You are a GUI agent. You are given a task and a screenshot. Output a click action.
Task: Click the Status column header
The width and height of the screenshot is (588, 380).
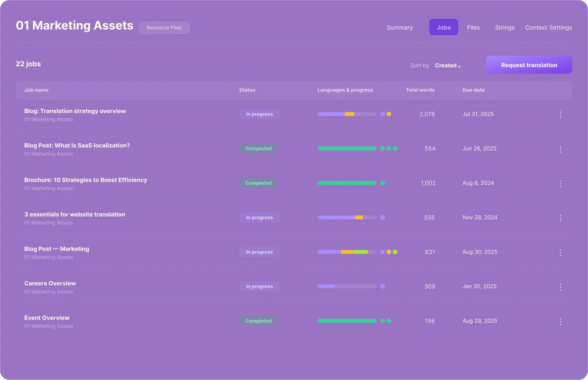click(x=247, y=90)
